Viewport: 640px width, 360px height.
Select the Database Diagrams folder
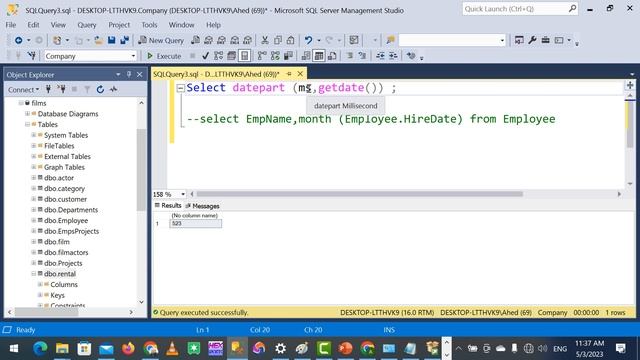68,114
